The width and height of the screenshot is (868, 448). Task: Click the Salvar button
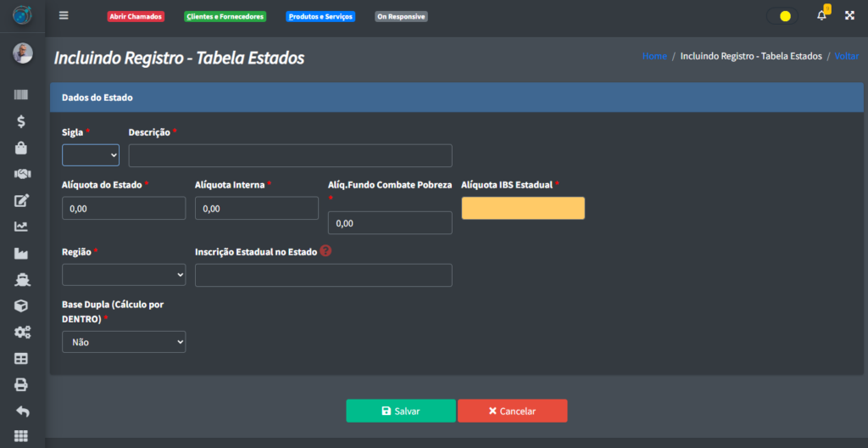(x=401, y=411)
